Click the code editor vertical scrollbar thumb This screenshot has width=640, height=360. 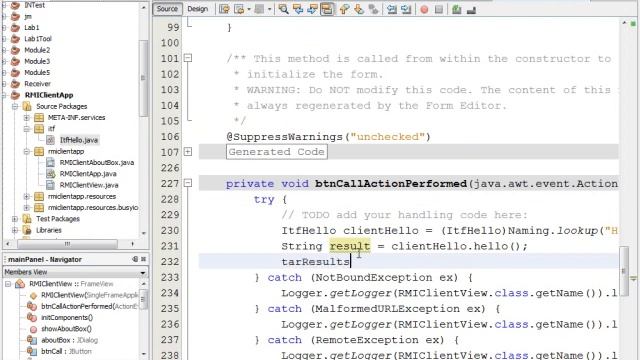click(624, 271)
